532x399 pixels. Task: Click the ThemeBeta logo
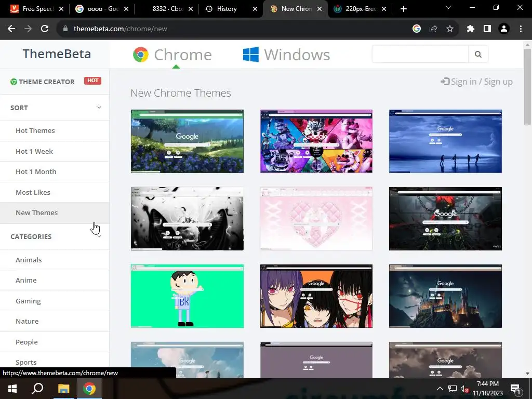57,54
